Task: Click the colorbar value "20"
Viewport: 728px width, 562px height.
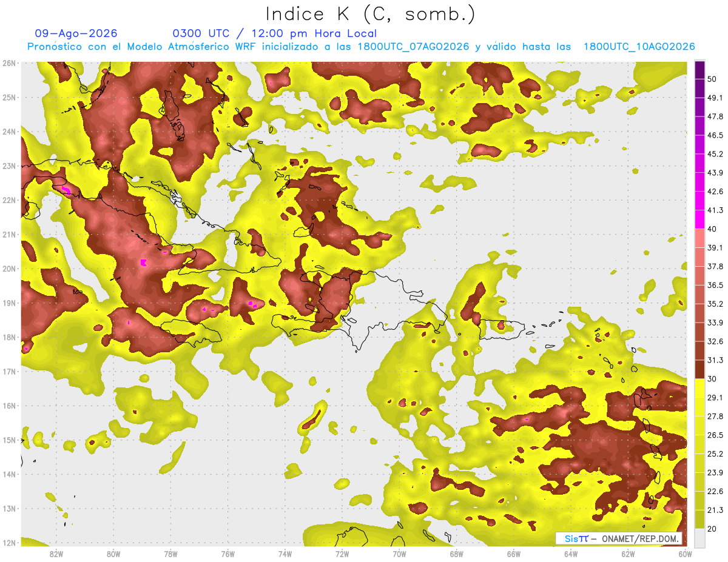Action: [x=712, y=529]
